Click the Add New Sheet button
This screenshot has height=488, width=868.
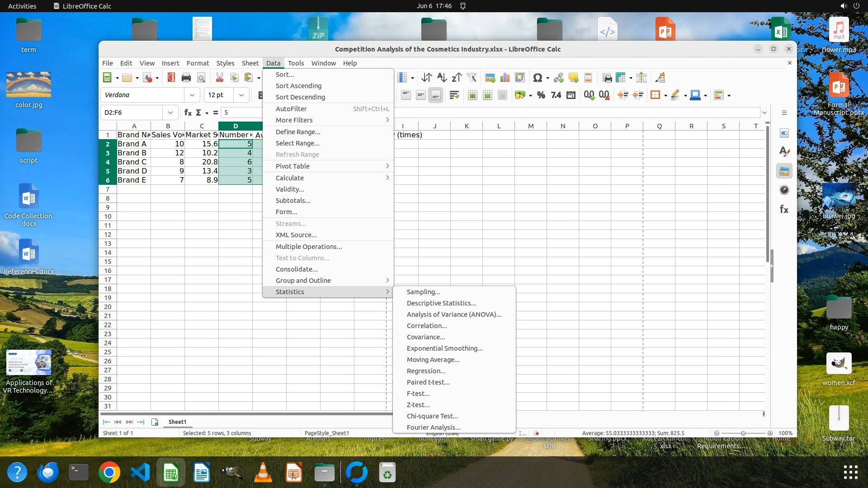tap(155, 422)
